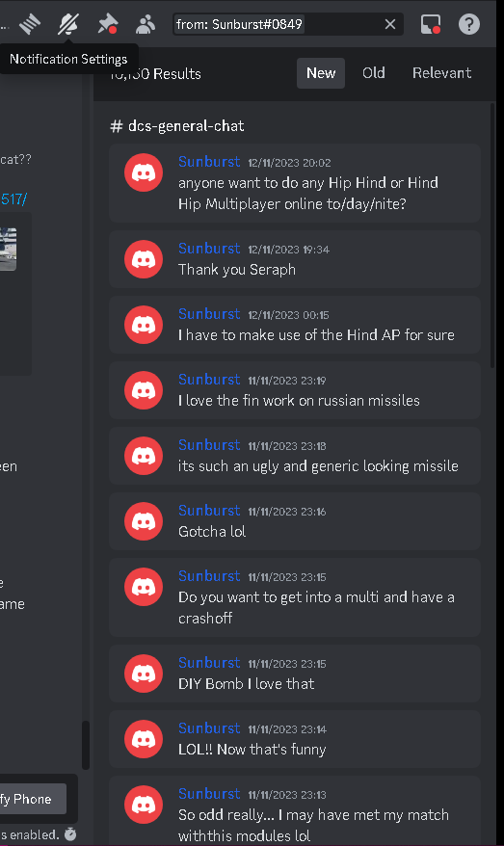Viewport: 504px width, 846px height.
Task: Jump to 'Thank you Seraph' message
Action: (x=295, y=259)
